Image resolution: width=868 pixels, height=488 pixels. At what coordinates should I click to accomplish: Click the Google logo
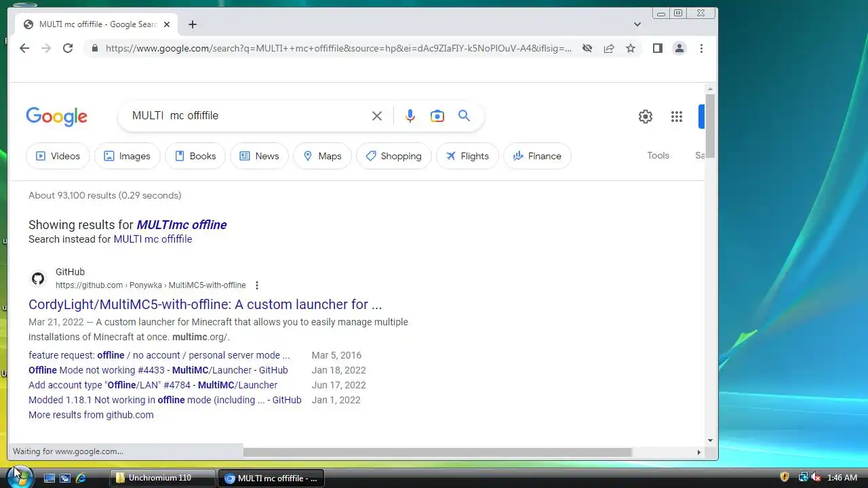pyautogui.click(x=56, y=117)
